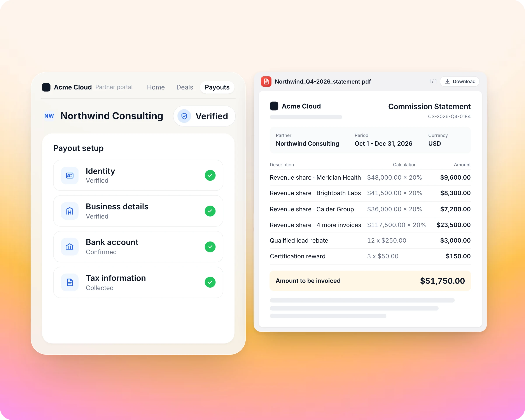Open the Home tab
This screenshot has width=525, height=420.
pyautogui.click(x=156, y=87)
